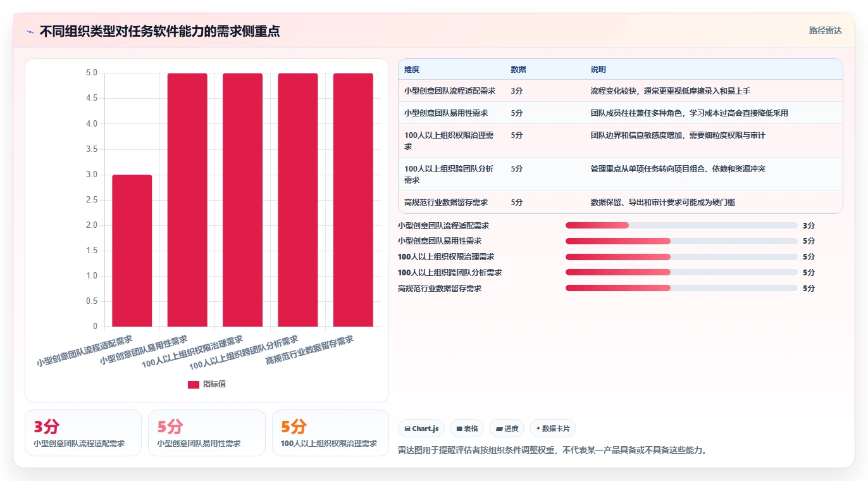Viewport: 868px width, 481px height.
Task: Click the chart bar for 100人以上组织跨团队分析需求
Action: coord(298,200)
